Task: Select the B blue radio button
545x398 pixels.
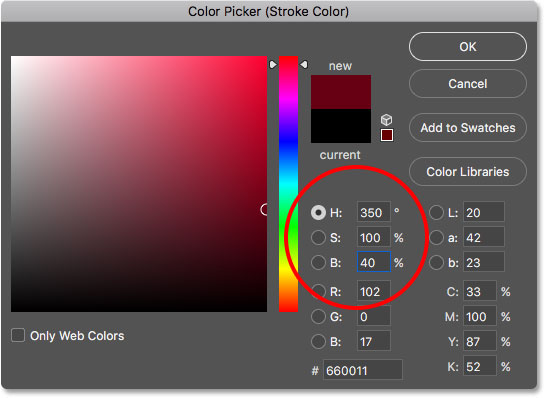Action: (x=318, y=342)
